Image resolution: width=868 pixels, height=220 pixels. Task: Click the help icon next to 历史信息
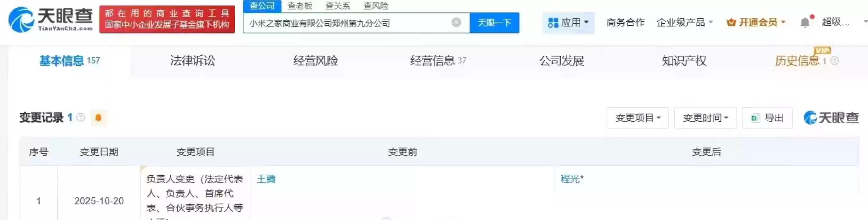click(x=834, y=61)
